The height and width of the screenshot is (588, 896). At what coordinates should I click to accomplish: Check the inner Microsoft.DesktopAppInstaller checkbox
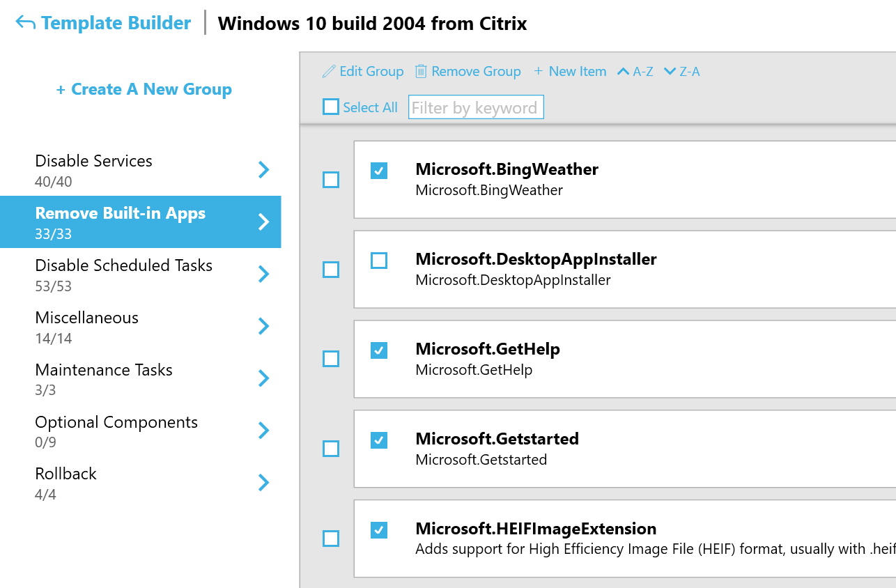pyautogui.click(x=379, y=261)
